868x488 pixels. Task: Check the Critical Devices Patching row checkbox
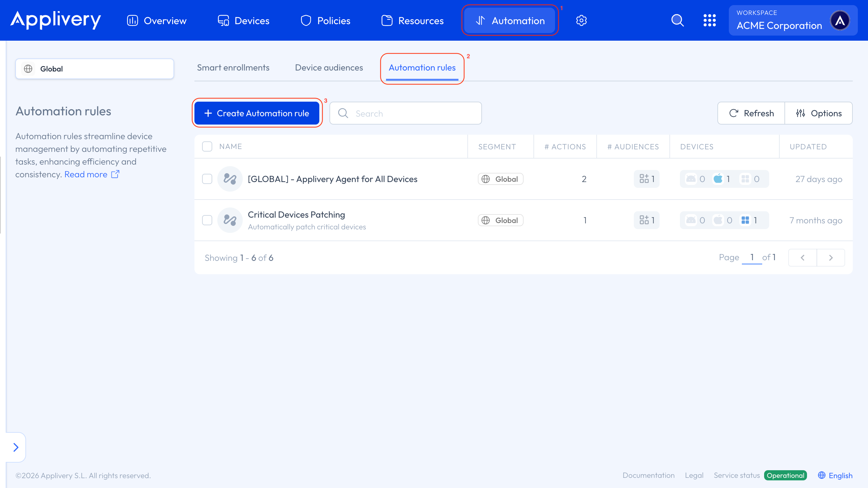(x=207, y=220)
